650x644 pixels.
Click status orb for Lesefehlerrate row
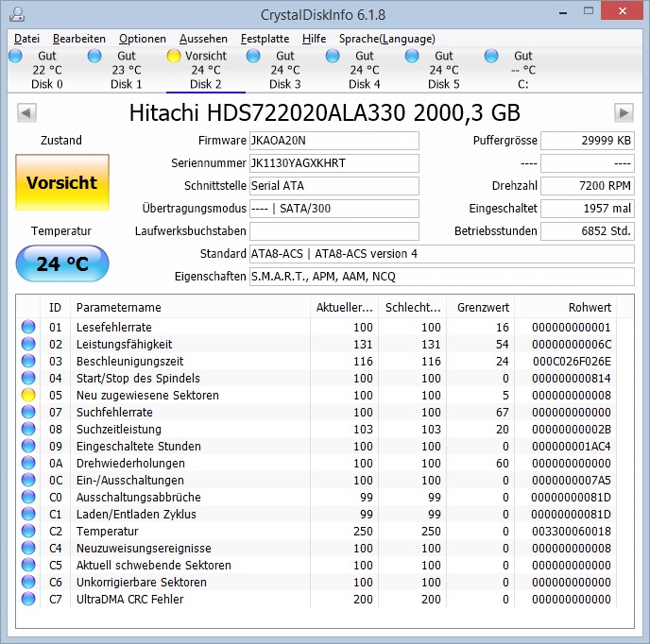coord(28,327)
